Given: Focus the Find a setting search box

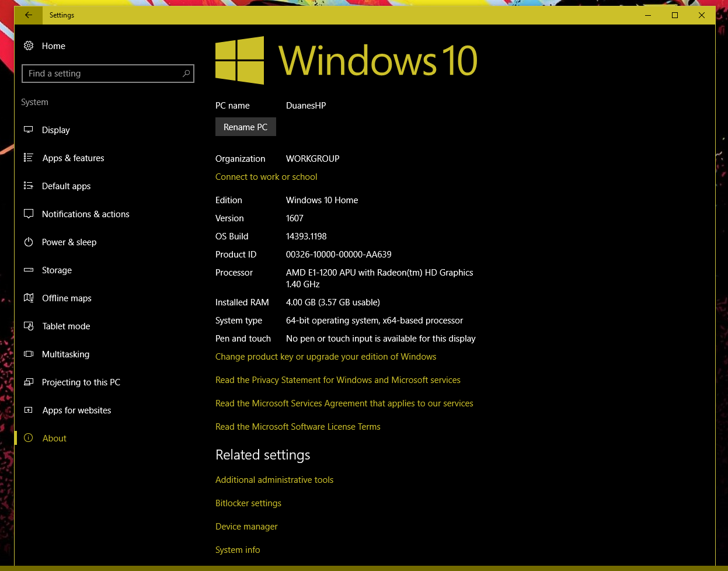Looking at the screenshot, I should (108, 74).
